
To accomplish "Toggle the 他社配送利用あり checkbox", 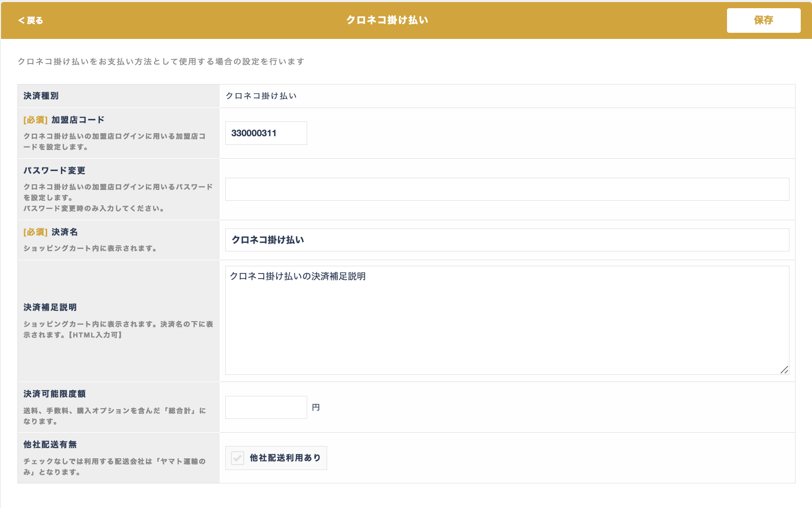I will coord(238,458).
